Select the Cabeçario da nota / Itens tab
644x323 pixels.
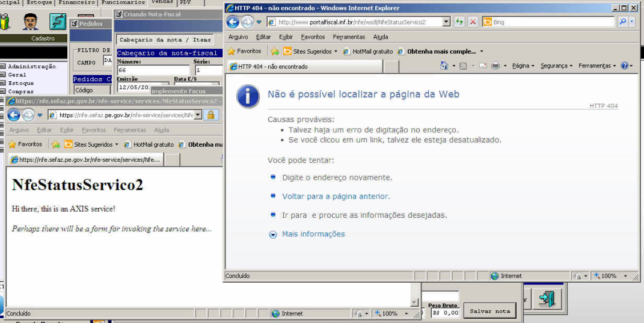165,40
